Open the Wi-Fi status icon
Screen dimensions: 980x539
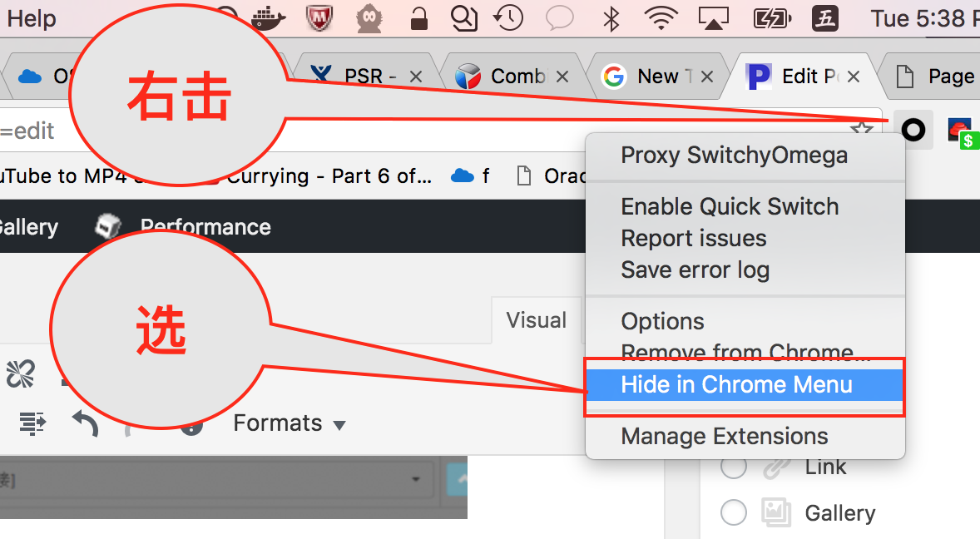click(x=661, y=18)
